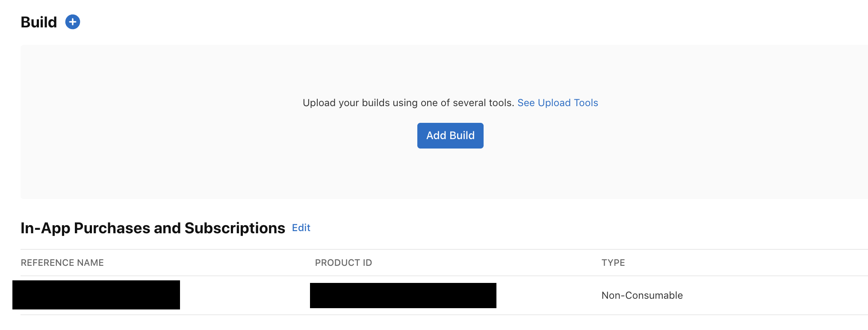Click the Non-Consumable type value
The image size is (868, 330).
pos(642,295)
